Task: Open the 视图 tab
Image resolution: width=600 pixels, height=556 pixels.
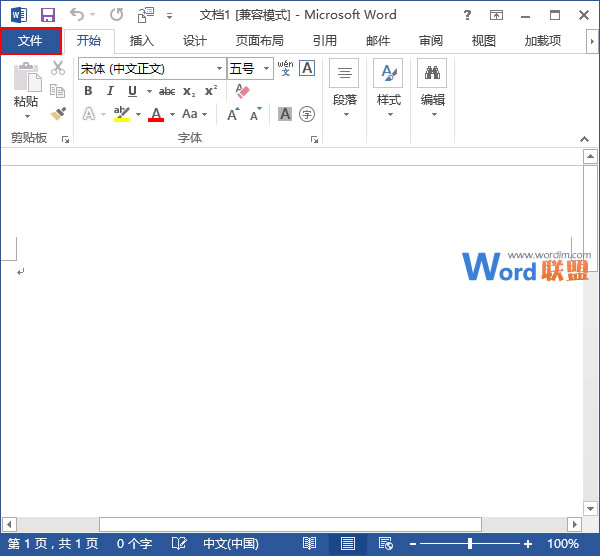Action: 484,41
